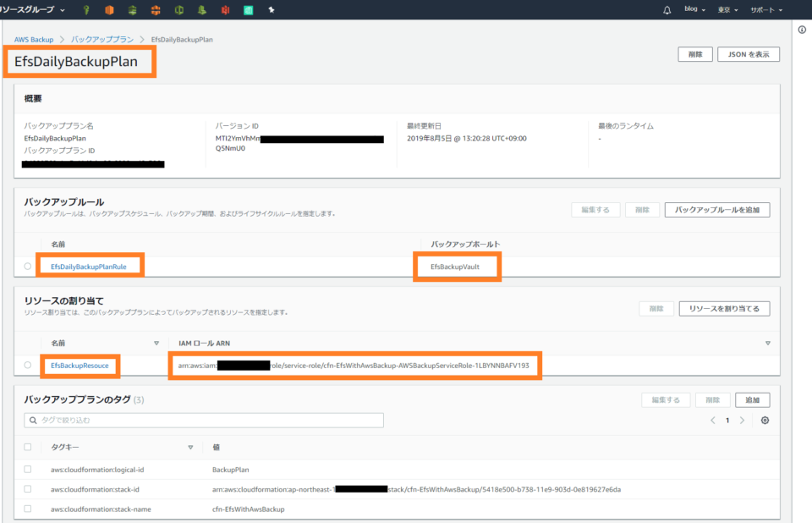812x523 pixels.
Task: Select the key-shaped service shortcut in the navbar
Action: tap(87, 9)
